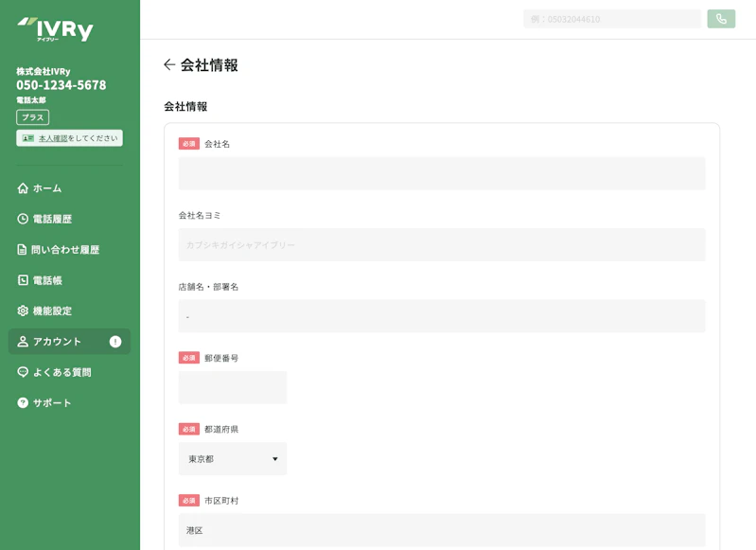Focus the 市区町村 field containing 港区
756x550 pixels.
tap(442, 530)
